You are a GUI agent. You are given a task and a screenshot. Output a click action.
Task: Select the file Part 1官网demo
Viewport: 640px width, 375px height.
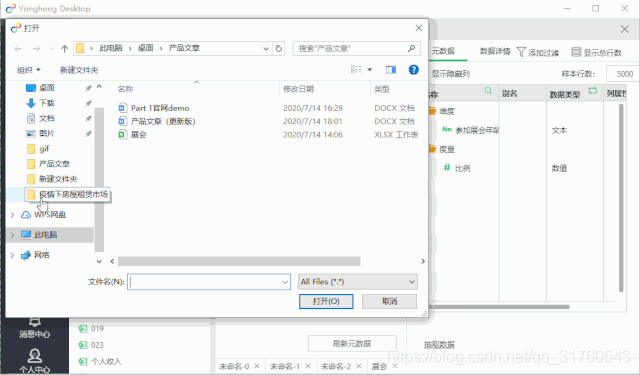[x=160, y=108]
